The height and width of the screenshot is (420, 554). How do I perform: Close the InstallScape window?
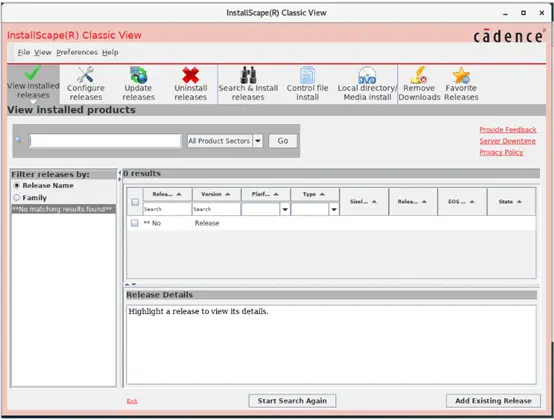pyautogui.click(x=542, y=13)
